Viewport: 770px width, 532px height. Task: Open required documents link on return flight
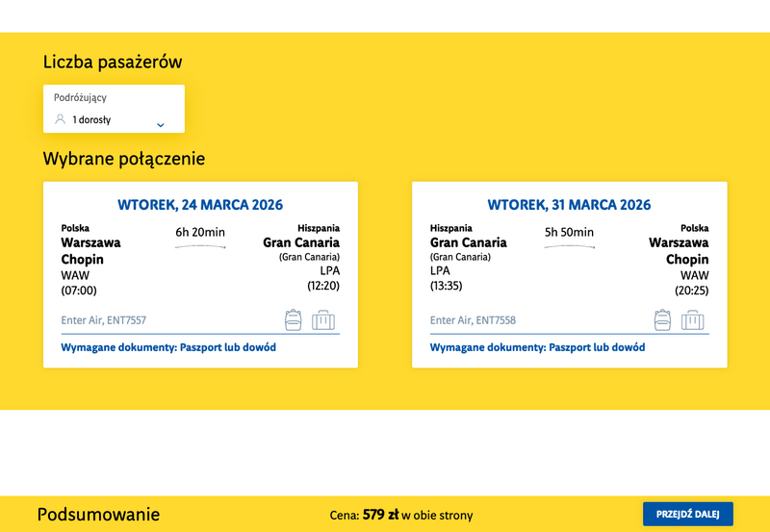[x=537, y=347]
